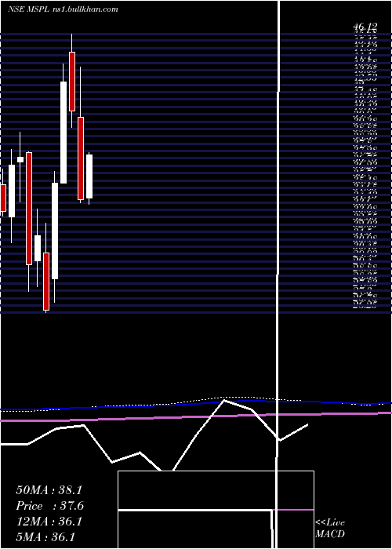The height and width of the screenshot is (549, 392).
Task: Click the highest red candlestick body
Action: point(72,82)
